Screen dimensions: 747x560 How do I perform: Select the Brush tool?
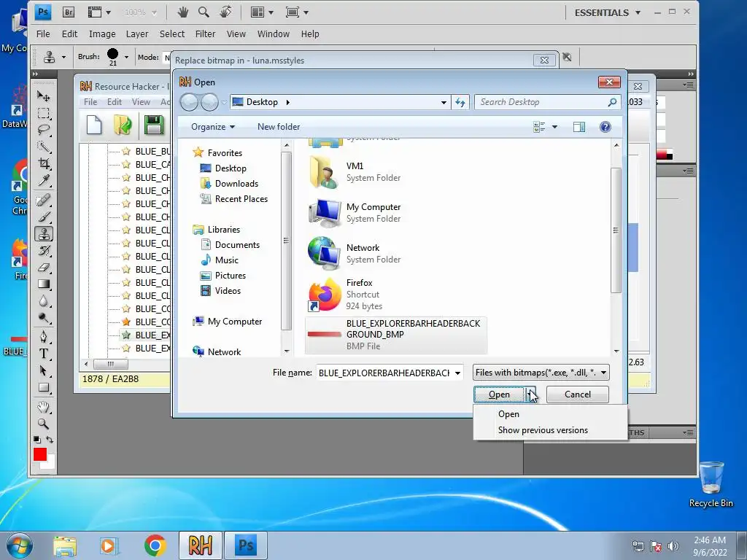pyautogui.click(x=43, y=217)
